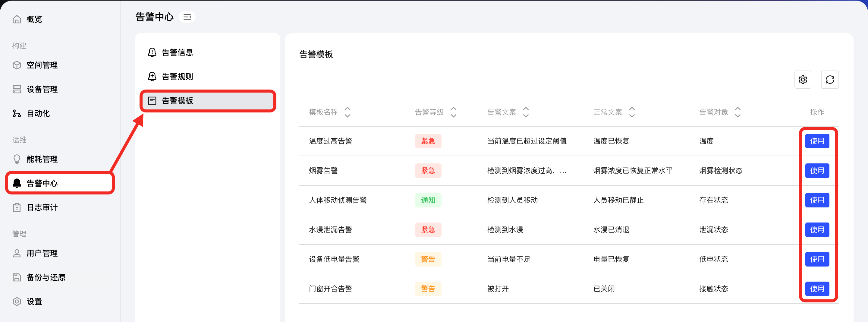The image size is (868, 322).
Task: Sort the table by 告警文案
Action: click(x=526, y=112)
